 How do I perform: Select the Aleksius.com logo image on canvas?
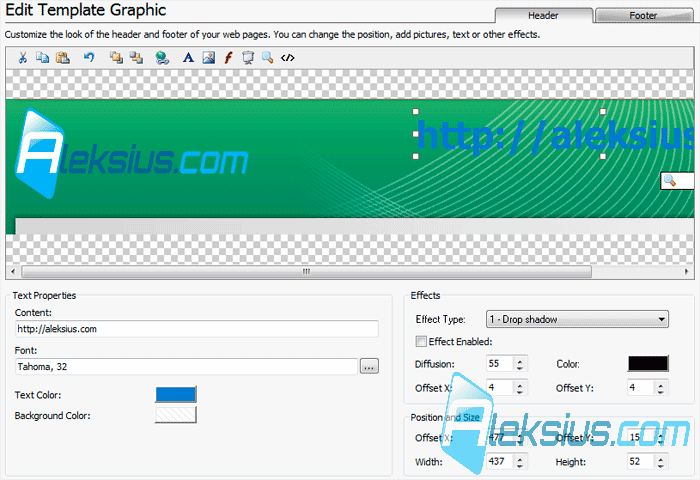click(131, 153)
